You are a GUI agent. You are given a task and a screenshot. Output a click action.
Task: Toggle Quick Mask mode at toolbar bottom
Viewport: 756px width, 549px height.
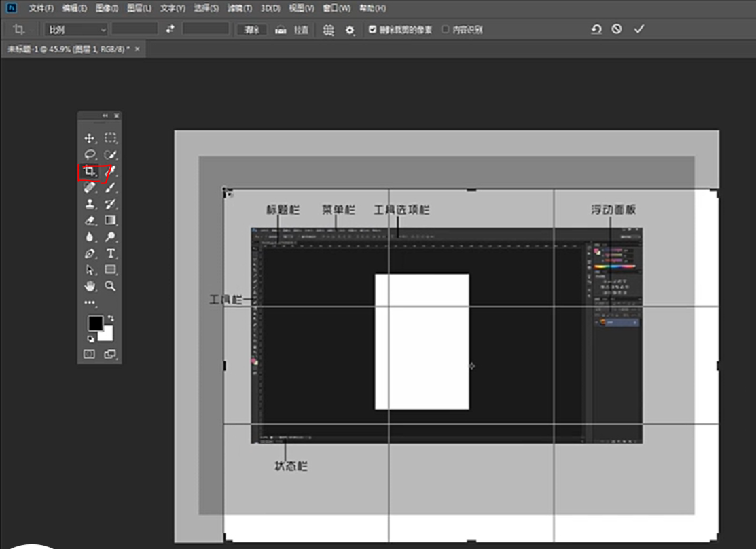[x=89, y=353]
